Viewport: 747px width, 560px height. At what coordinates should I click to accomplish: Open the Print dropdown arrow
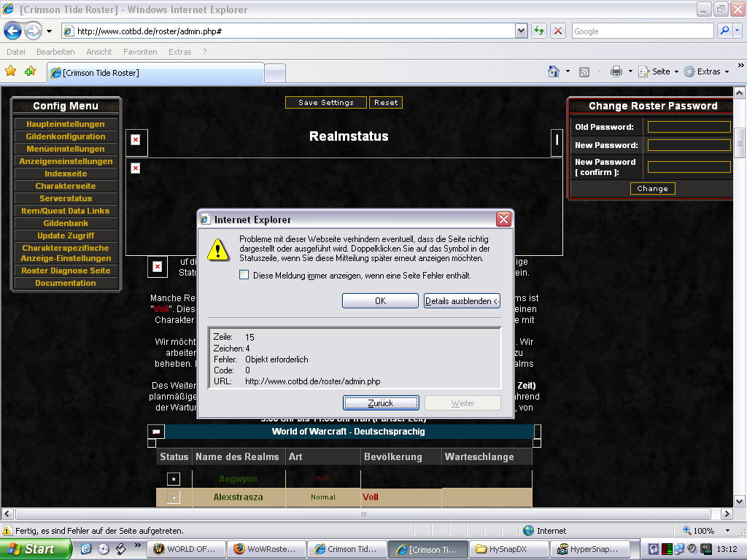[x=630, y=71]
